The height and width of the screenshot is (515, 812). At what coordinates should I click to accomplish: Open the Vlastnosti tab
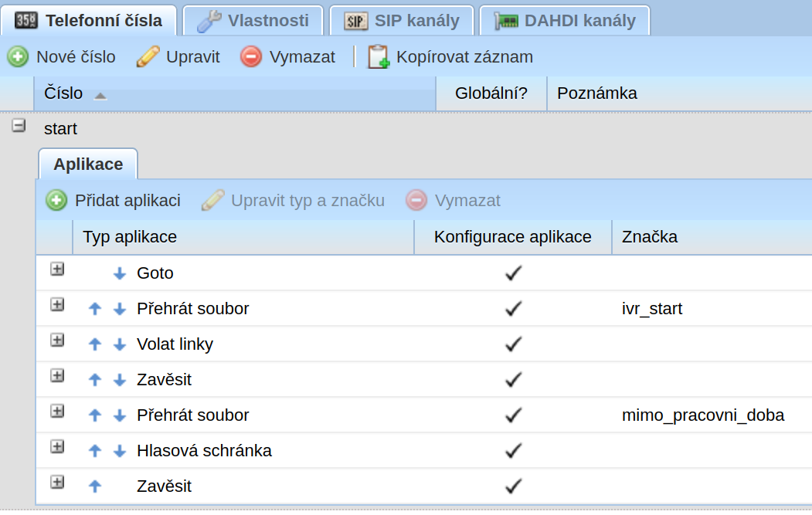tap(253, 21)
